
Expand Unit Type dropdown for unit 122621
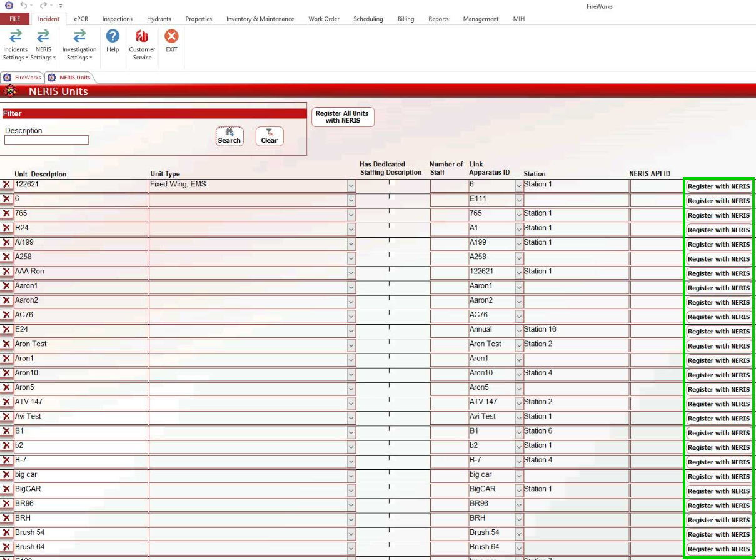pyautogui.click(x=351, y=186)
